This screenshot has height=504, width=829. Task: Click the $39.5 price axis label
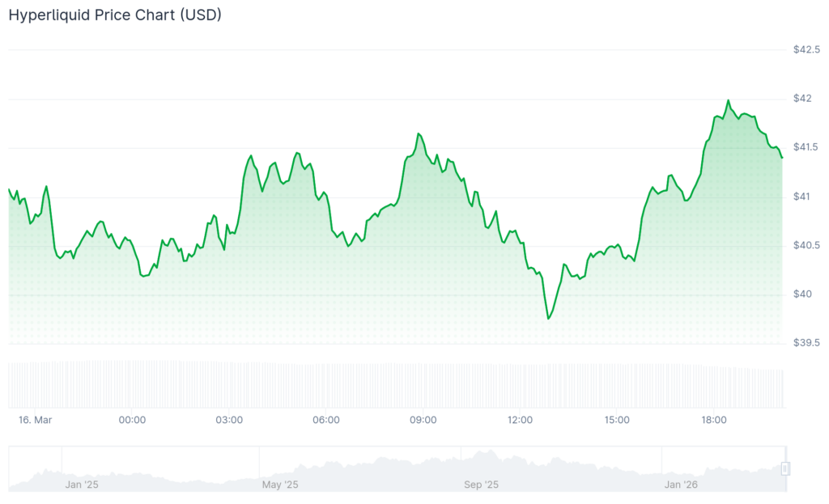pyautogui.click(x=806, y=343)
